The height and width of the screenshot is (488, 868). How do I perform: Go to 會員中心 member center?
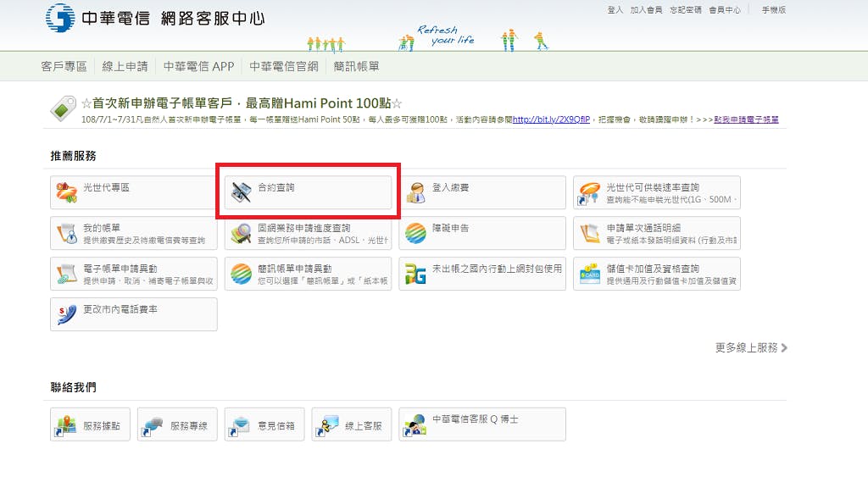point(726,10)
